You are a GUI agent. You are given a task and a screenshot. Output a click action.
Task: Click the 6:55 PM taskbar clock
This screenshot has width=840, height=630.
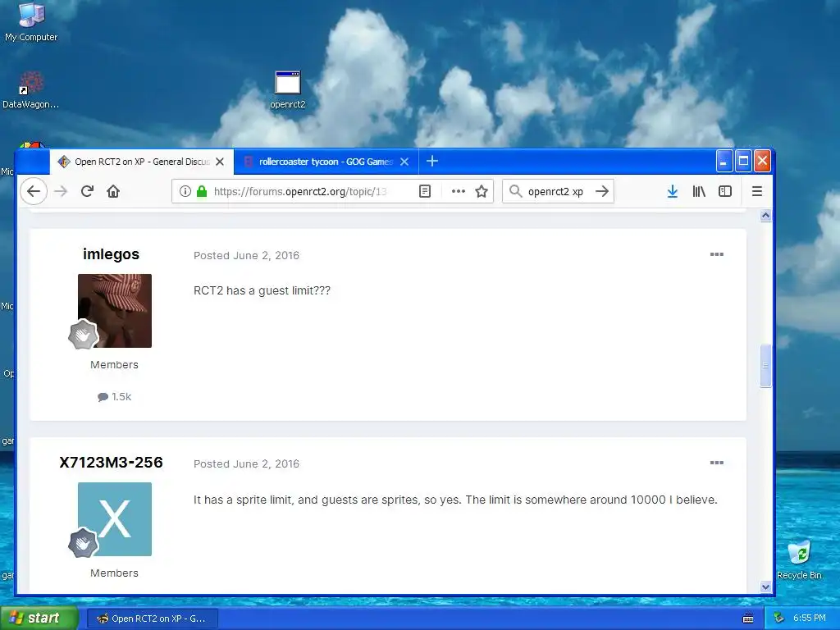tap(810, 618)
